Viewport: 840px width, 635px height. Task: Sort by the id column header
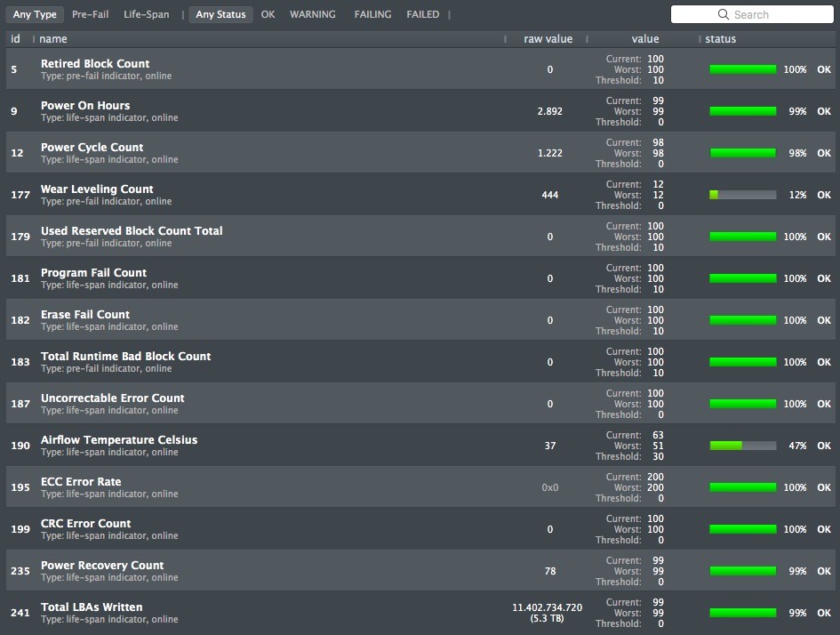[15, 39]
